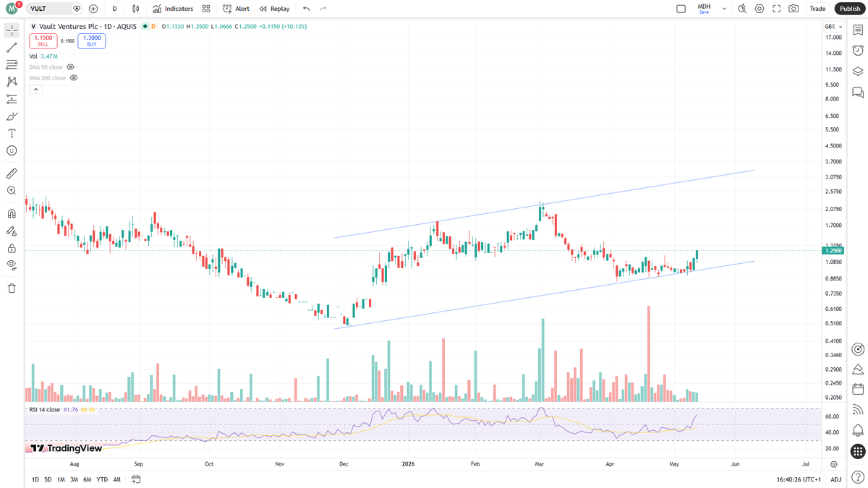Show the SMA 50 close indicator
This screenshot has height=488, width=868.
(x=71, y=67)
